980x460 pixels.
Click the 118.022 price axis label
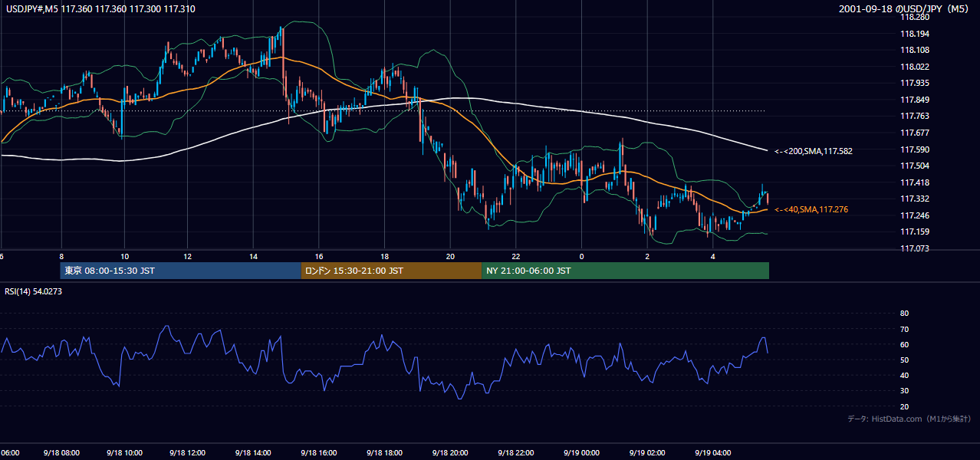(914, 67)
